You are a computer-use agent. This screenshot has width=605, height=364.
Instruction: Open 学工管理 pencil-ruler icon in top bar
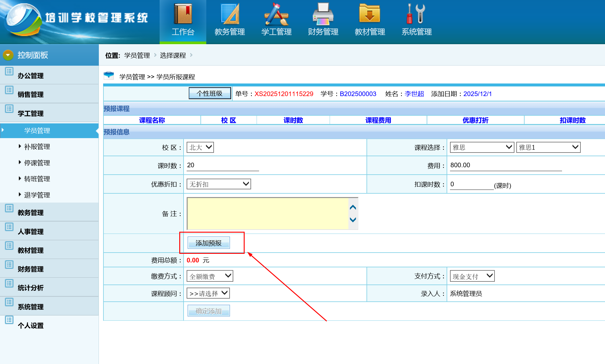tap(276, 14)
